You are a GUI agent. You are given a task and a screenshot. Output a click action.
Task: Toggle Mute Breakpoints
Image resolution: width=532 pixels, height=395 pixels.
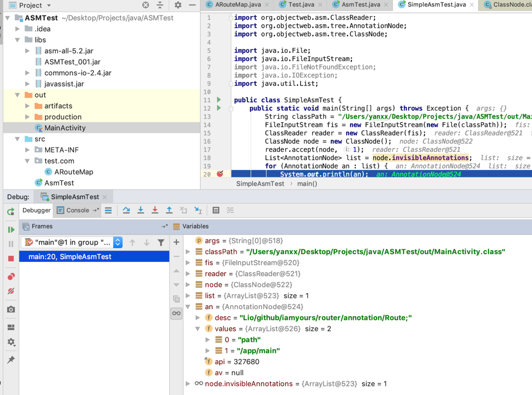11,291
